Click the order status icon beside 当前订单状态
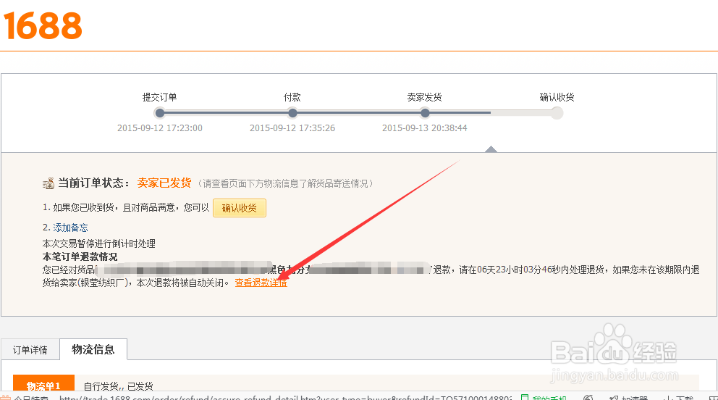This screenshot has height=400, width=718. point(49,184)
